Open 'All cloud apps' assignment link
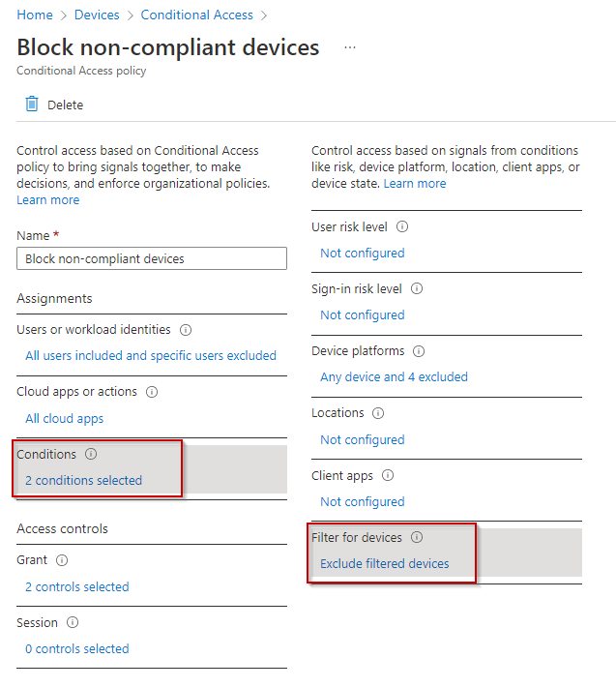 click(x=65, y=418)
